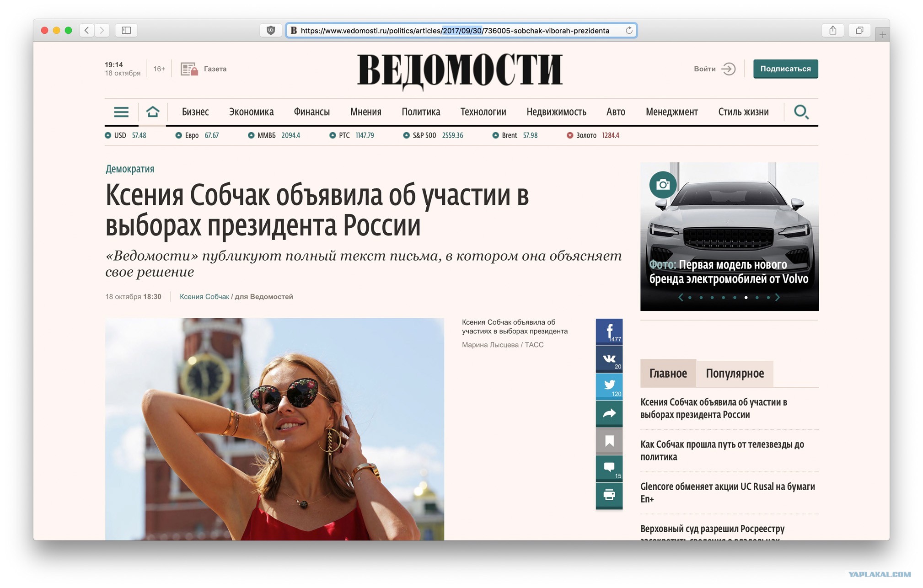923x588 pixels.
Task: Click the Brent 57.98 price ticker
Action: (515, 135)
